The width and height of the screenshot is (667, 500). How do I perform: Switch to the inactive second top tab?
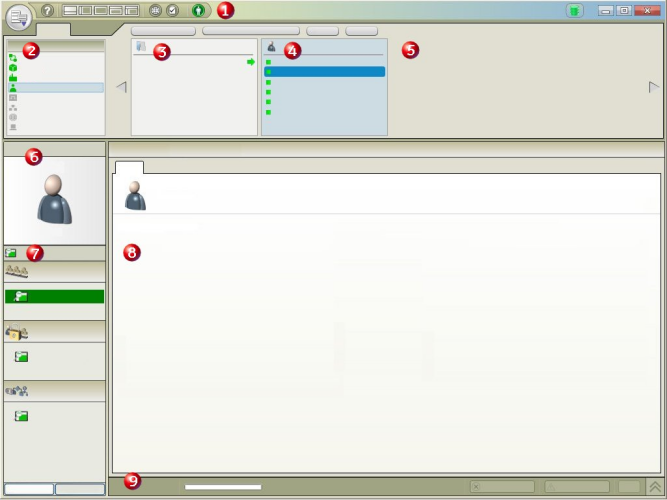coord(94,30)
